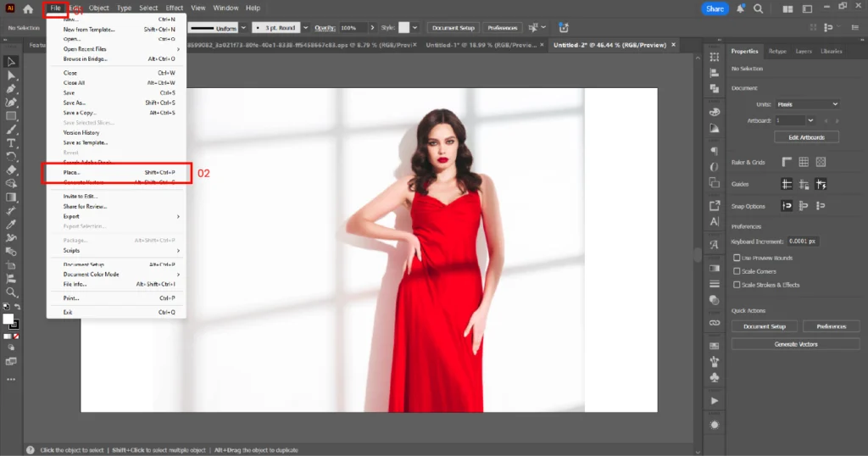
Task: Enable Scale Strokes & Effects checkbox
Action: coord(737,285)
